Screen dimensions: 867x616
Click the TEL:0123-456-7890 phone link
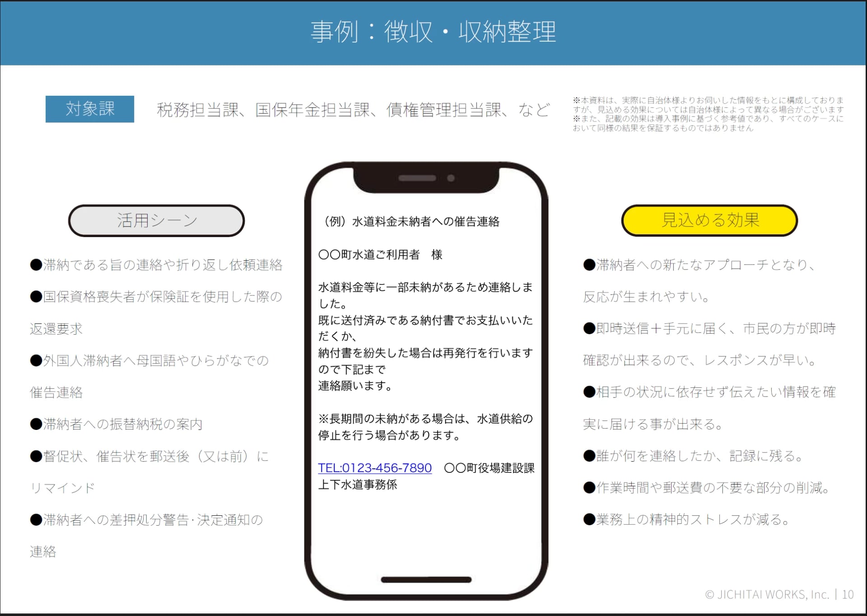[374, 468]
